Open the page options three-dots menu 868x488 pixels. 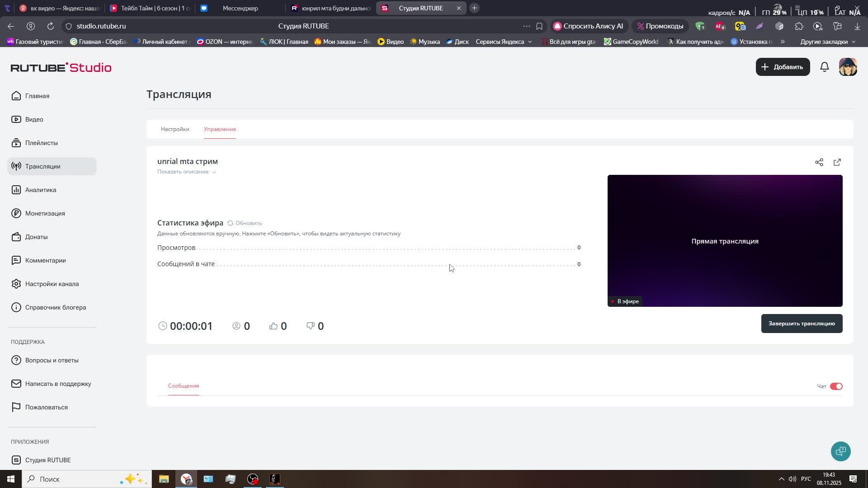[527, 26]
